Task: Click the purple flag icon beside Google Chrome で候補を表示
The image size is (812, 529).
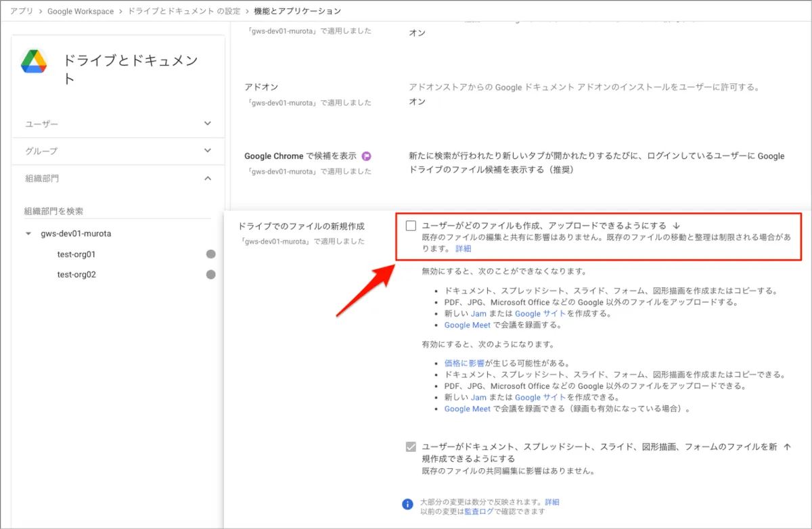Action: click(x=367, y=156)
